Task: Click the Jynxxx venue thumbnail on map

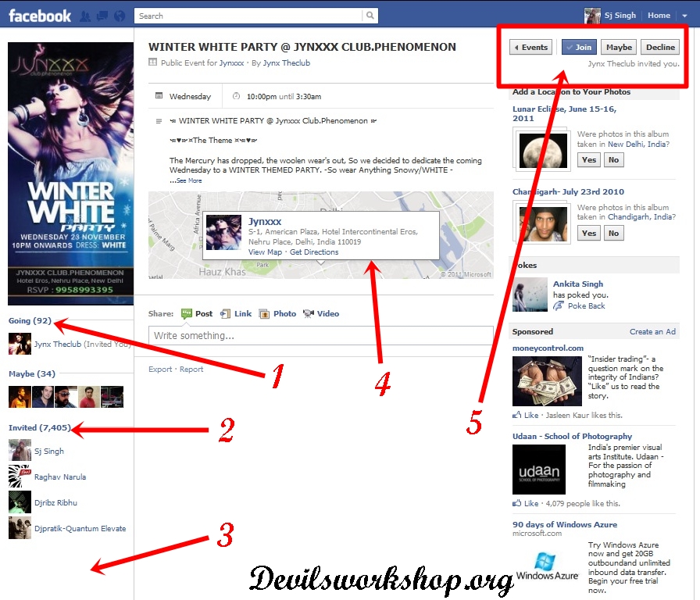Action: tap(223, 232)
